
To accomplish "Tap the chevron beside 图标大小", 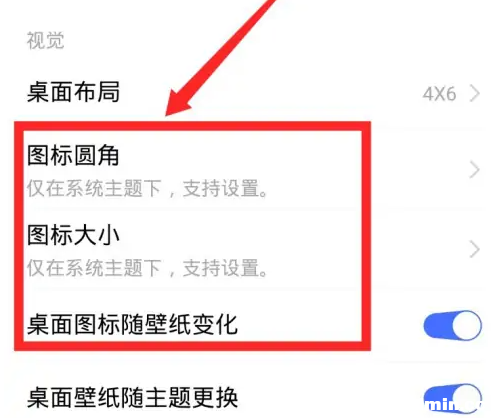I will click(x=474, y=249).
